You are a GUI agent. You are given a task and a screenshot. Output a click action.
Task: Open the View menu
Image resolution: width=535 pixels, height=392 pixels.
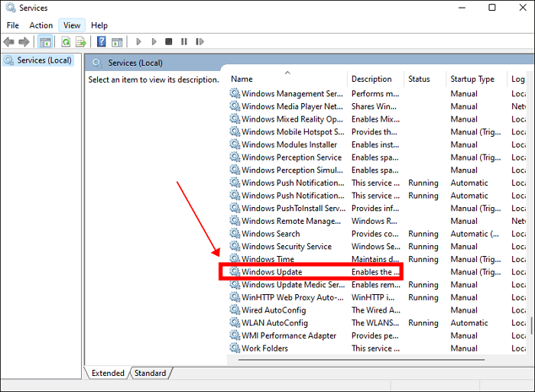(x=72, y=25)
